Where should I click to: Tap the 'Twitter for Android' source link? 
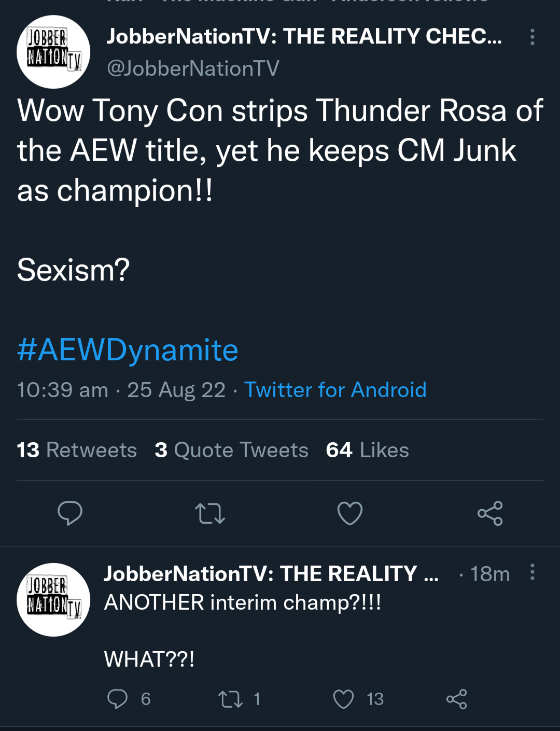[335, 390]
